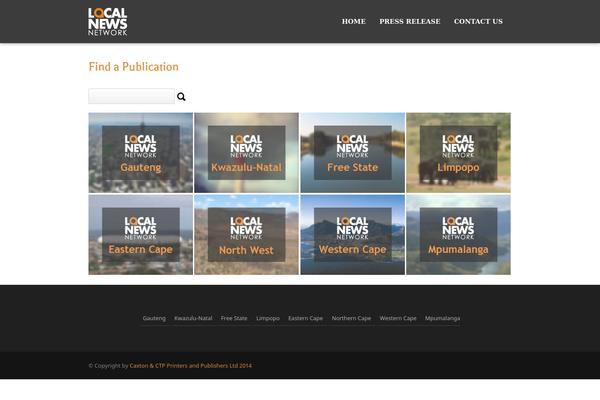Follow the Northern Cape footer link
Screen dimensions: 600x400
click(x=351, y=318)
